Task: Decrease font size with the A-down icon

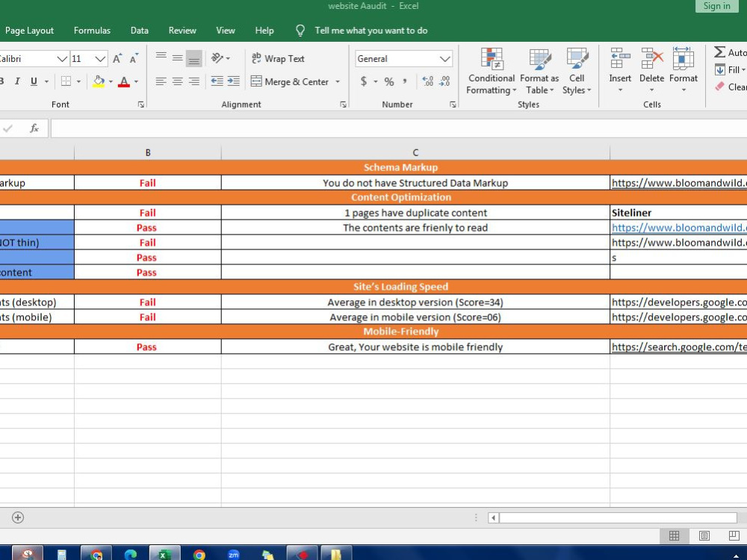Action: [x=134, y=58]
